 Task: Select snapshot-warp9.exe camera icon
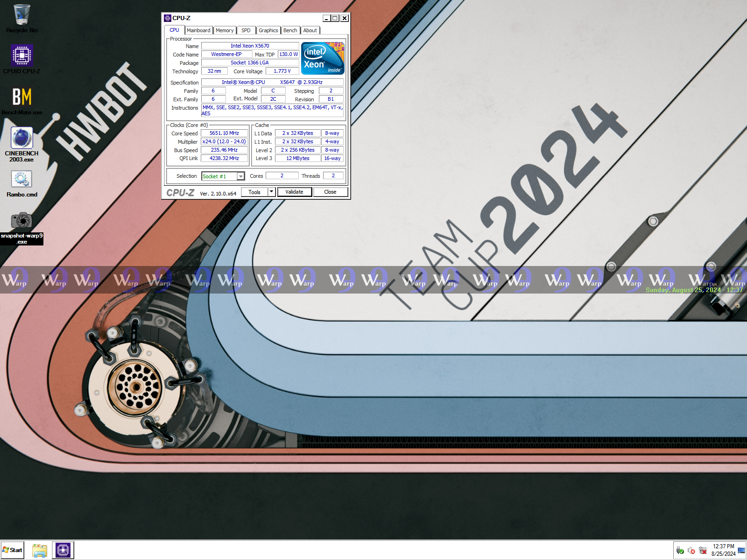(21, 228)
